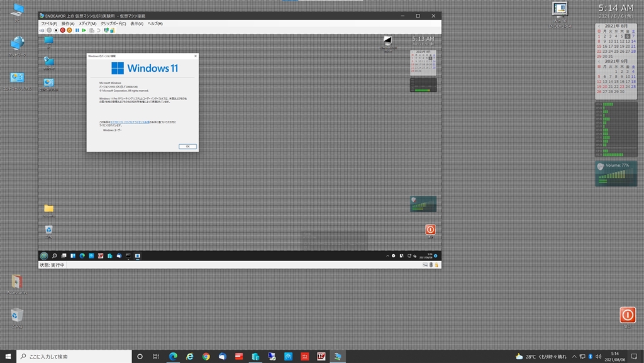Click the Revert (undo arrow) toolbar icon
Image resolution: width=644 pixels, height=363 pixels.
point(99,30)
